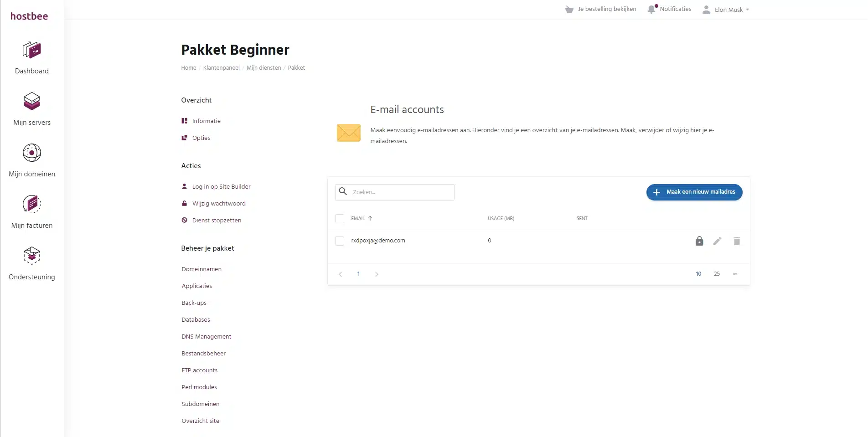Open Mijn domeinen globe icon

pyautogui.click(x=31, y=153)
